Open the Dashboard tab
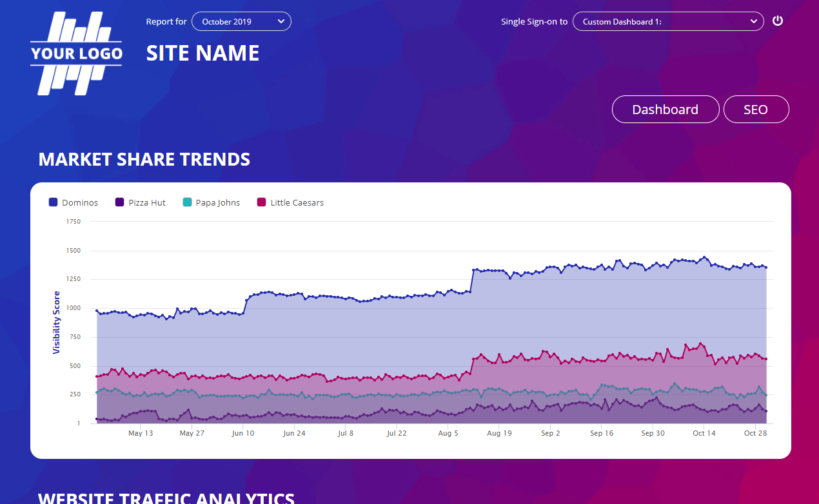This screenshot has height=504, width=819. click(665, 110)
